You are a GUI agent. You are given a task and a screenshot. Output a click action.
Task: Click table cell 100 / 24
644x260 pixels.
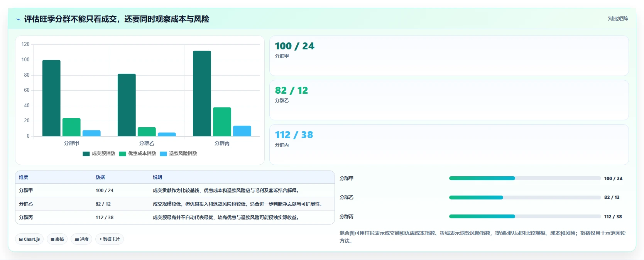pos(105,191)
